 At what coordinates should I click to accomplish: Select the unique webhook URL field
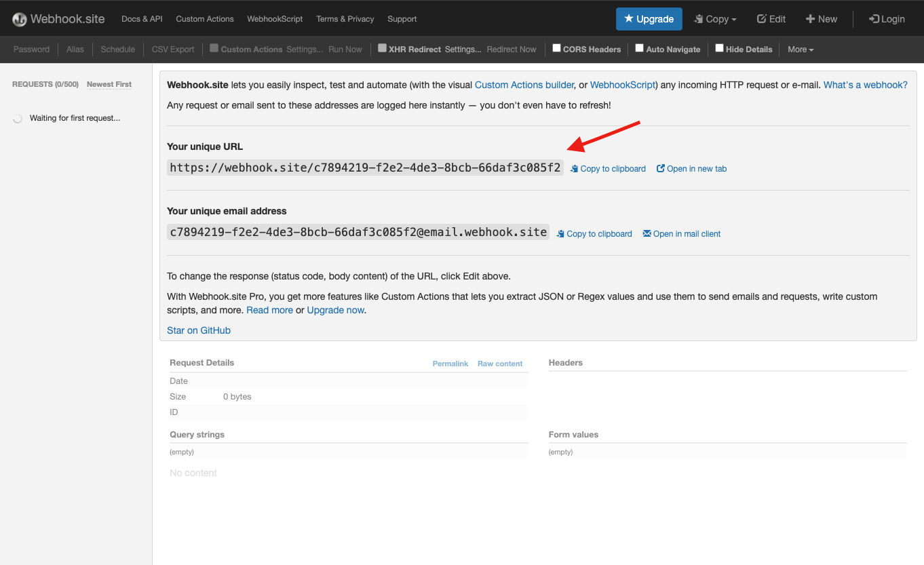(x=365, y=168)
